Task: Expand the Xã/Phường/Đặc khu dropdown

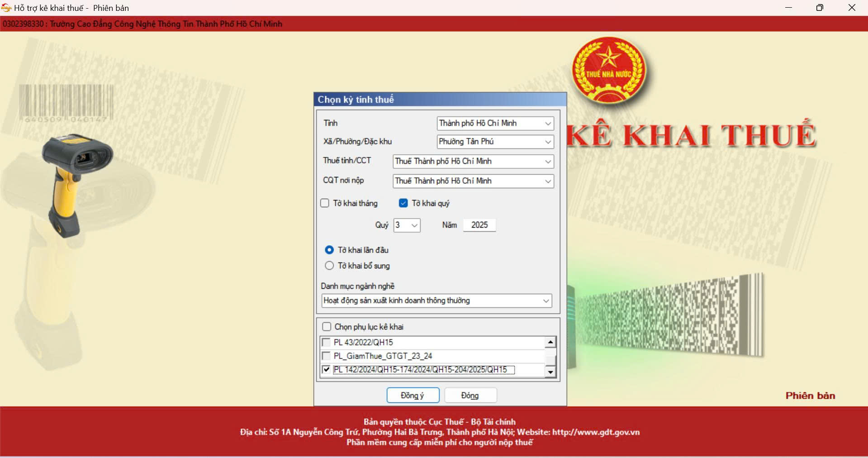Action: coord(547,142)
